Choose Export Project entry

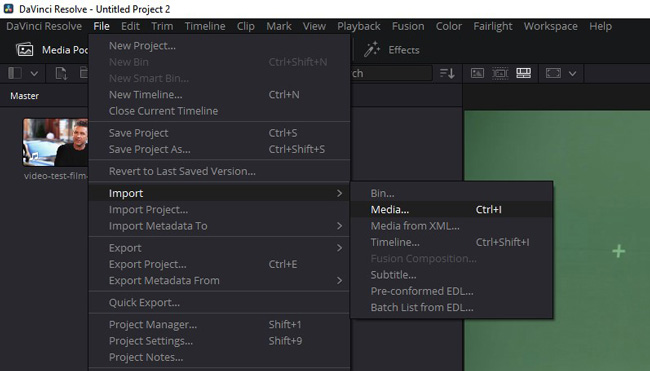220,264
